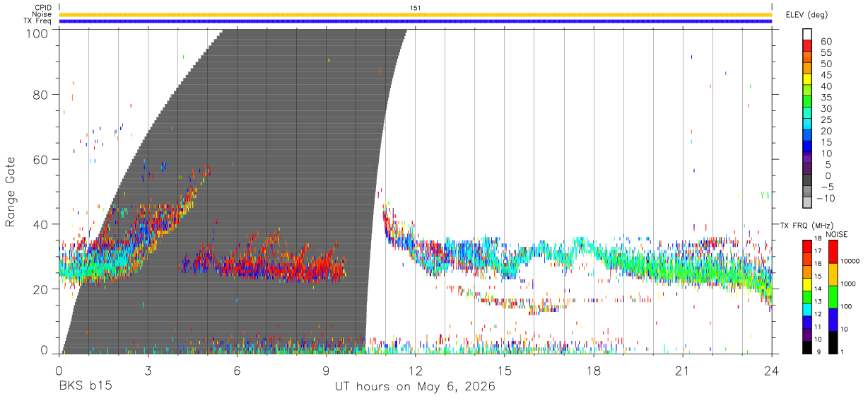Click the y-axis '20' range gate tick label

[x=40, y=289]
